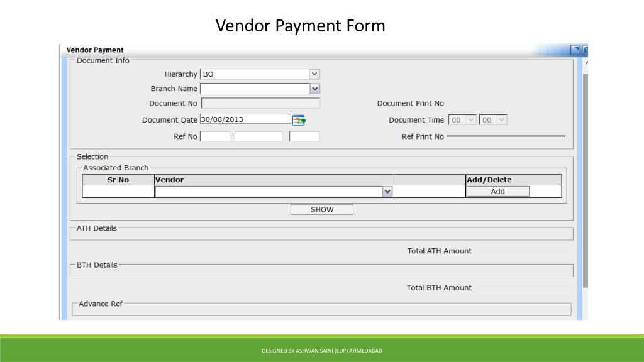Expand the Vendor dropdown in Associated Branch
Screen dimensions: 644x362
pyautogui.click(x=387, y=192)
